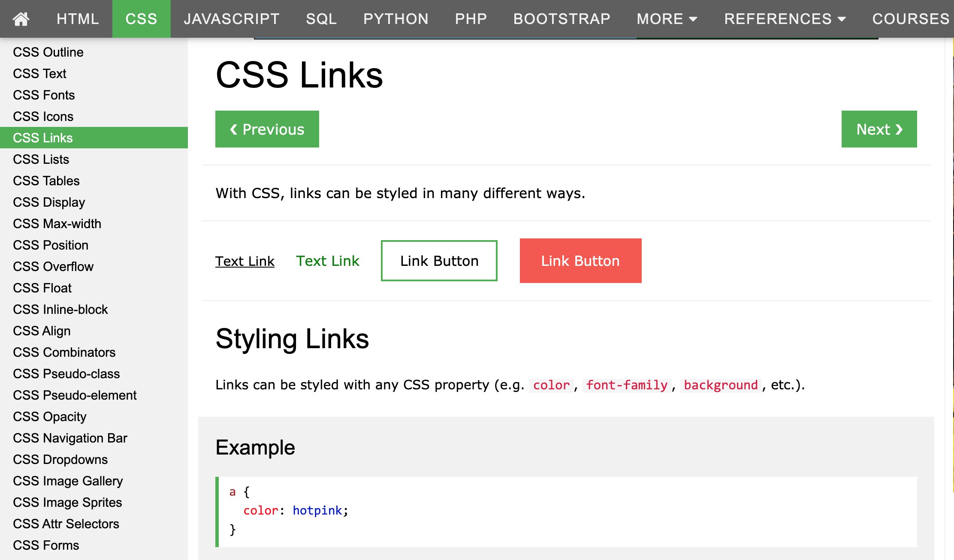954x560 pixels.
Task: Open CSS Forms from the sidebar
Action: pos(45,545)
